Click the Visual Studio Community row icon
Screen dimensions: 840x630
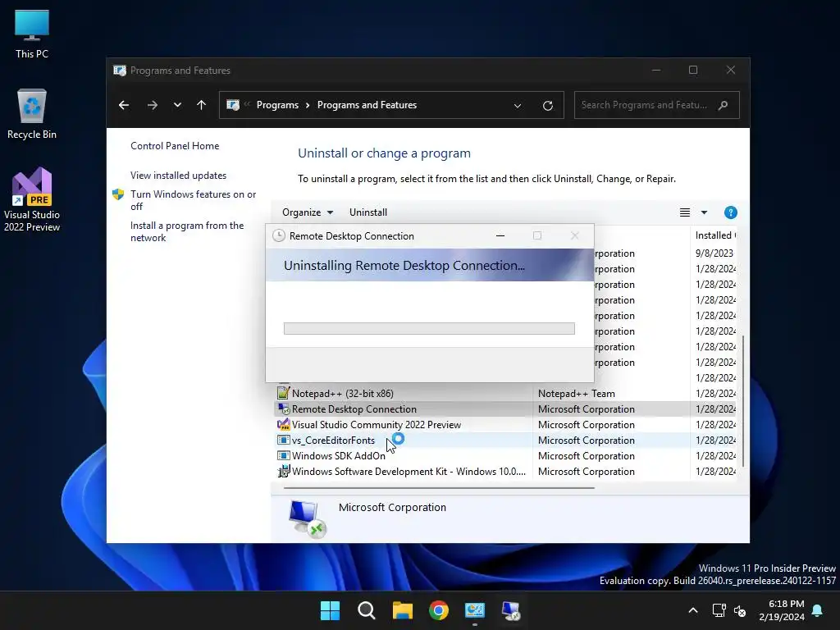[283, 424]
